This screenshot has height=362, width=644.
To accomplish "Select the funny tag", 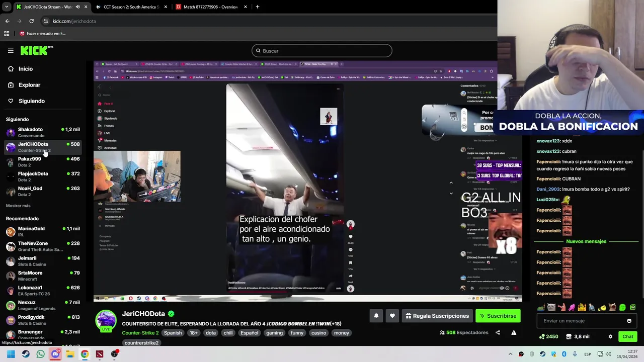I will click(x=297, y=333).
